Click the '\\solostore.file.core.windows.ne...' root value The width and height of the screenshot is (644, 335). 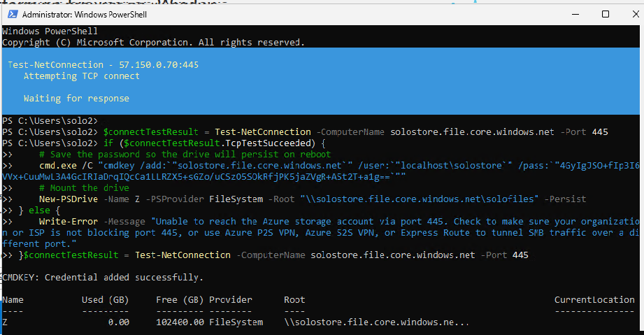(376, 322)
